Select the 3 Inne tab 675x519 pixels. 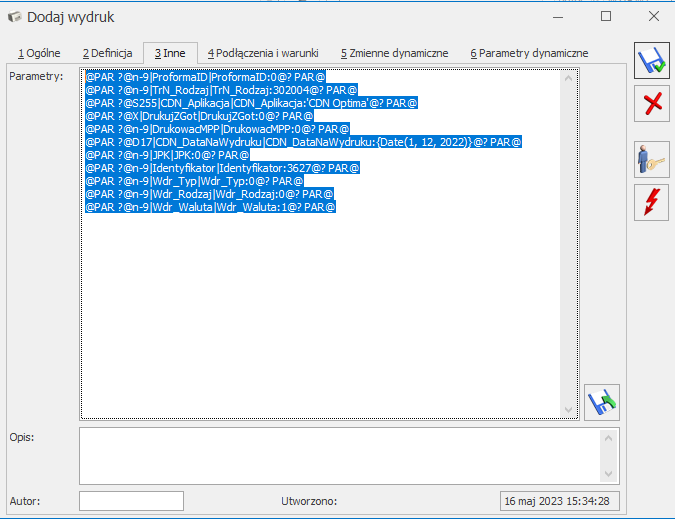point(170,53)
